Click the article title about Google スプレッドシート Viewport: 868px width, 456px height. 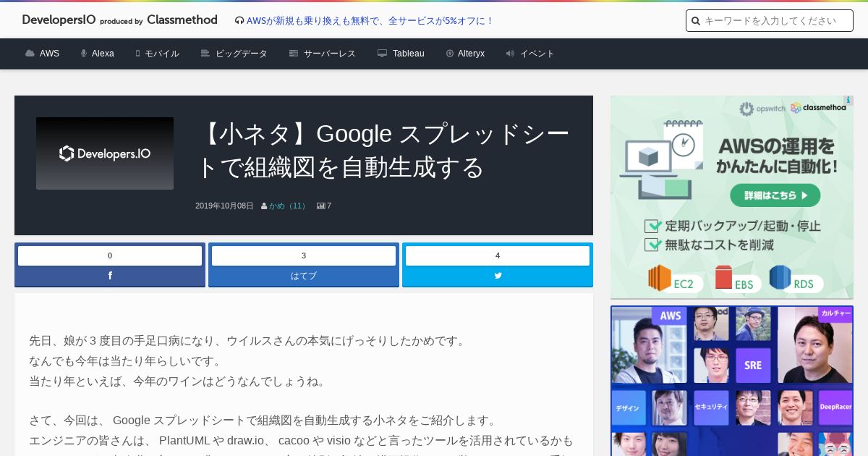pyautogui.click(x=383, y=151)
